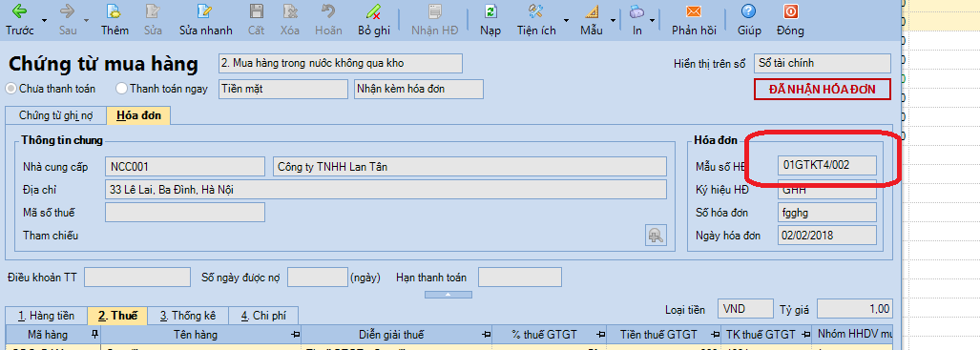980x350 pixels.
Task: Click the Mẫu số HĐ field 01GTKT4/002
Action: (x=827, y=165)
